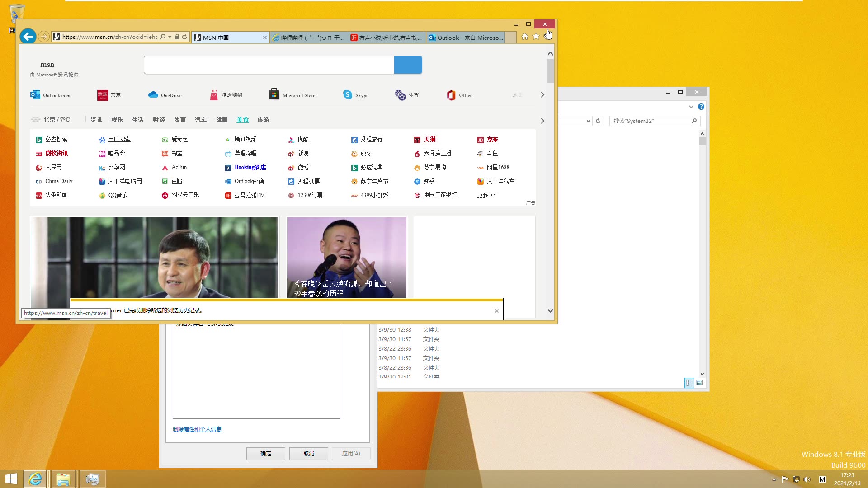The height and width of the screenshot is (488, 868).
Task: Click 确定 in the properties dialog
Action: point(266,454)
